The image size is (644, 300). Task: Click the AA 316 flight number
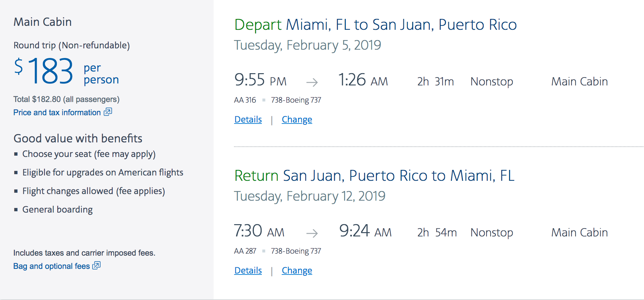click(x=245, y=100)
